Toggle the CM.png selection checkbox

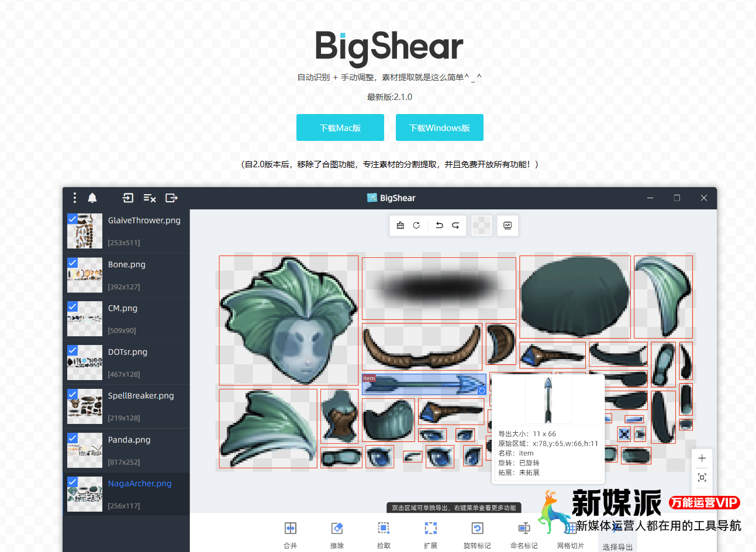[x=73, y=306]
